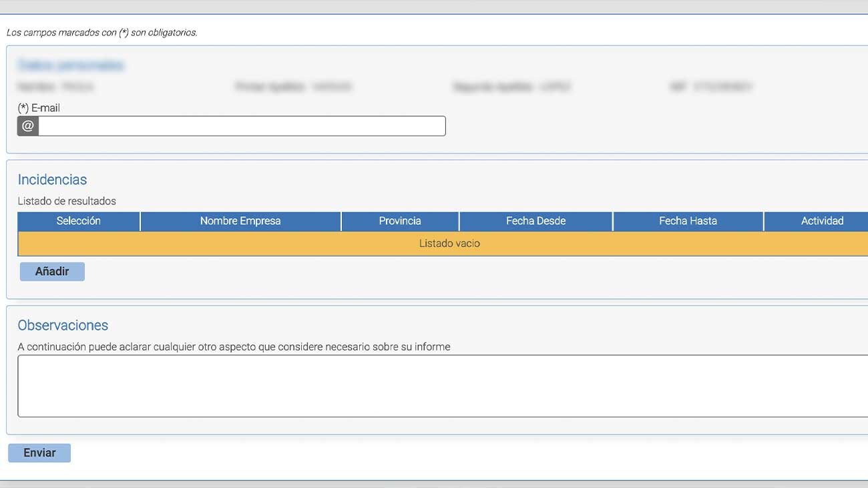Click the blue table header bar
Screen dimensions: 868x488
[441, 220]
